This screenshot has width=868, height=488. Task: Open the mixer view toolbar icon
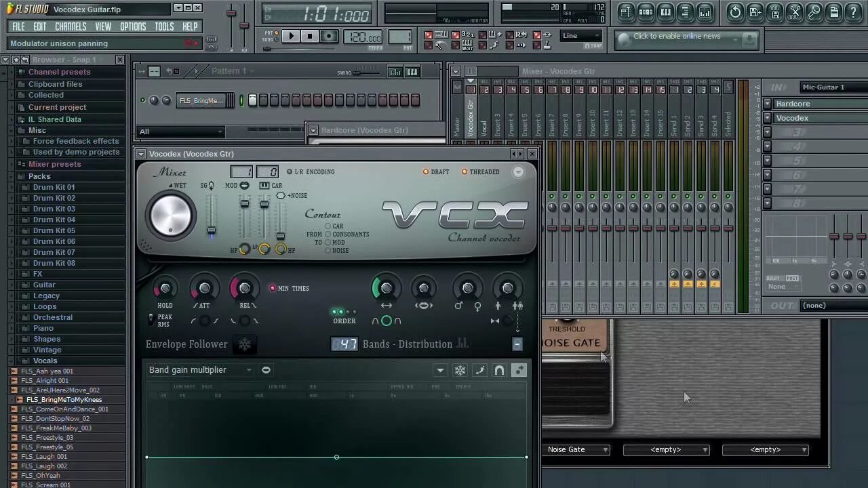705,12
